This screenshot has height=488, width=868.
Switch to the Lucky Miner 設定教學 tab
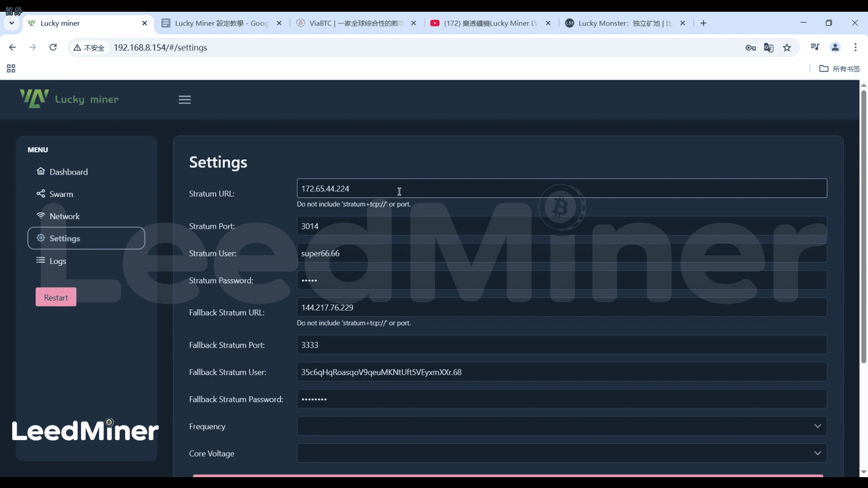coord(222,23)
